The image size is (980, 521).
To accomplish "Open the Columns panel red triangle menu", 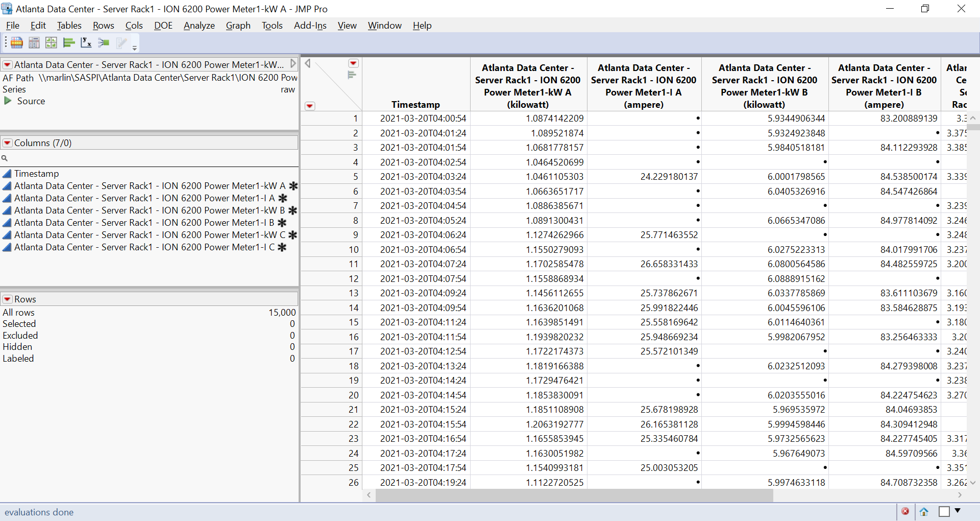I will click(8, 143).
